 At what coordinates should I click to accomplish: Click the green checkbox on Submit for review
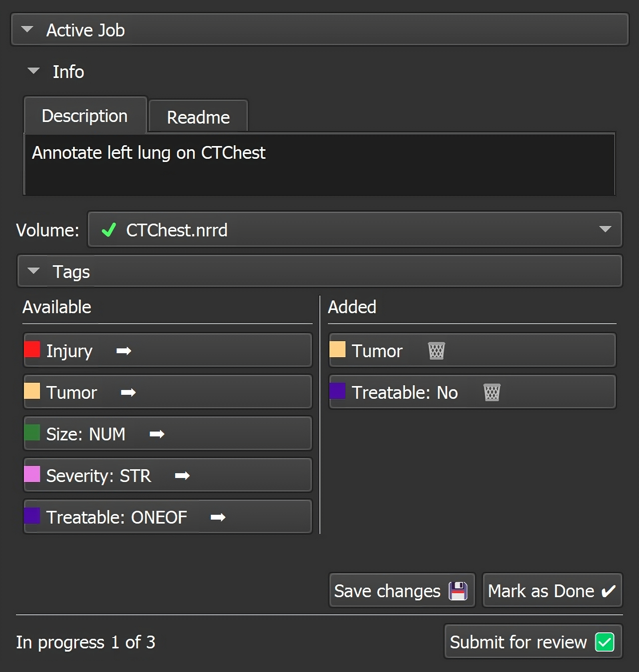tap(604, 642)
